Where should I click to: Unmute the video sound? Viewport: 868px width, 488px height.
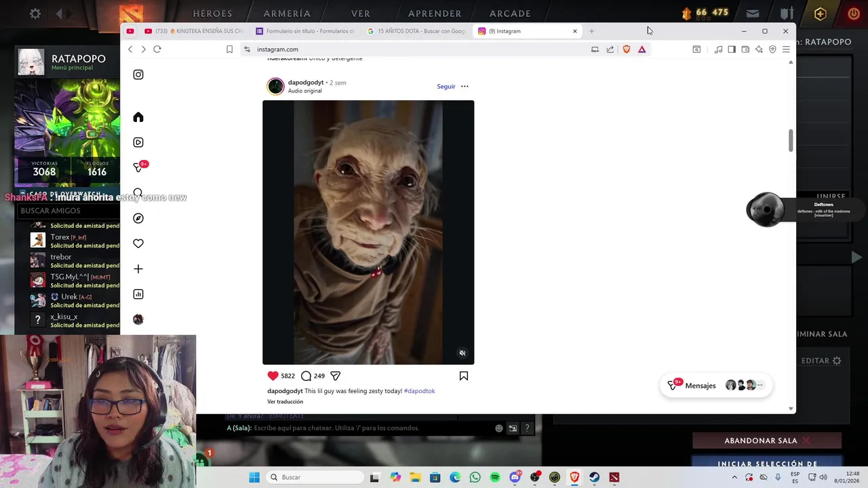pos(462,353)
